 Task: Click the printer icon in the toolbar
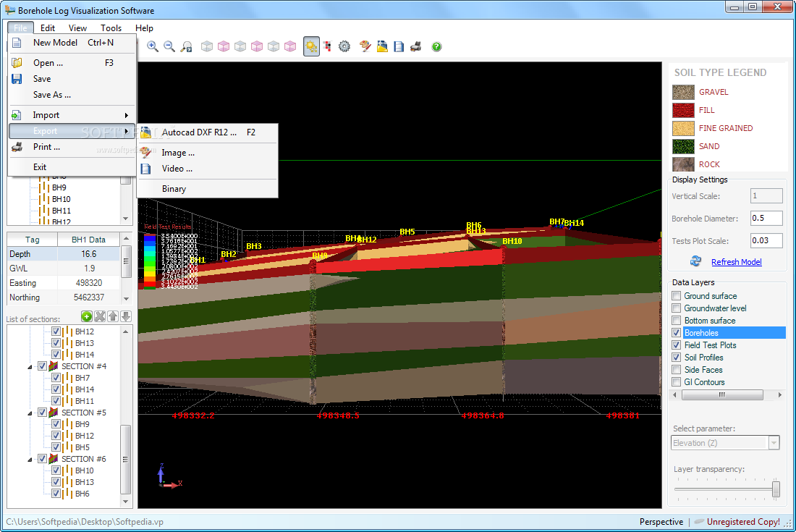(416, 47)
